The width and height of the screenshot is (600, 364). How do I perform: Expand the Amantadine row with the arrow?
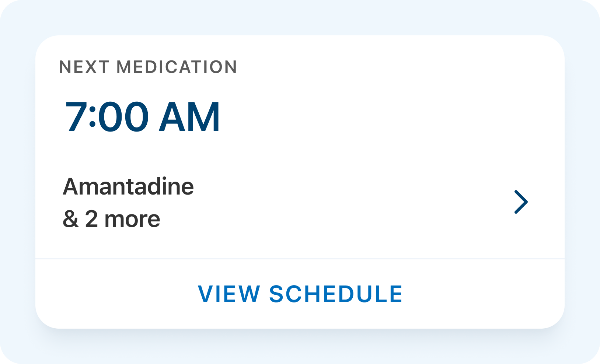point(521,202)
